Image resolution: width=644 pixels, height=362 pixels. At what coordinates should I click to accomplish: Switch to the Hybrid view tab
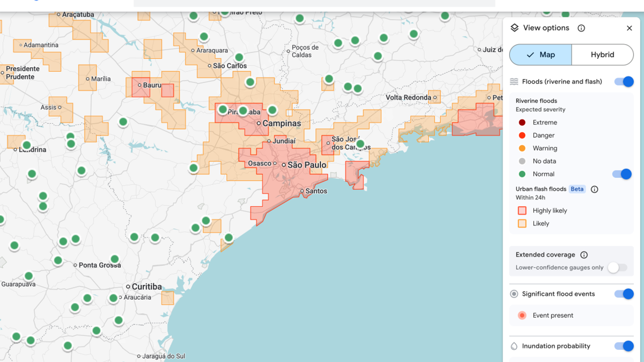pos(602,55)
